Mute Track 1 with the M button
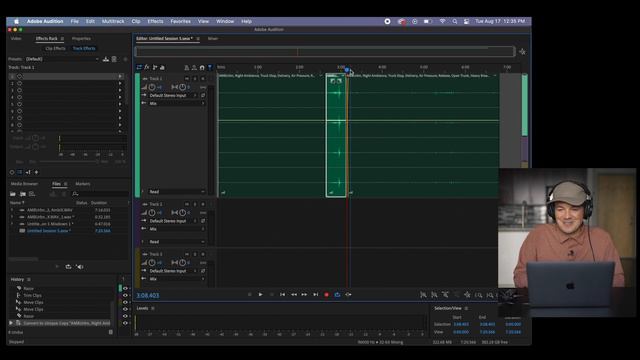Screen dimensions: 640x360 click(x=187, y=78)
